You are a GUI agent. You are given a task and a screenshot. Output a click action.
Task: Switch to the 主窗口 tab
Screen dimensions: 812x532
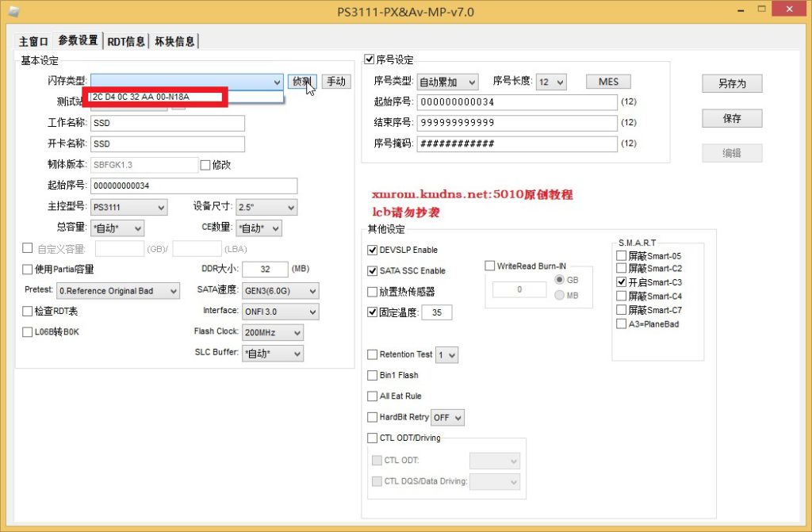click(33, 41)
